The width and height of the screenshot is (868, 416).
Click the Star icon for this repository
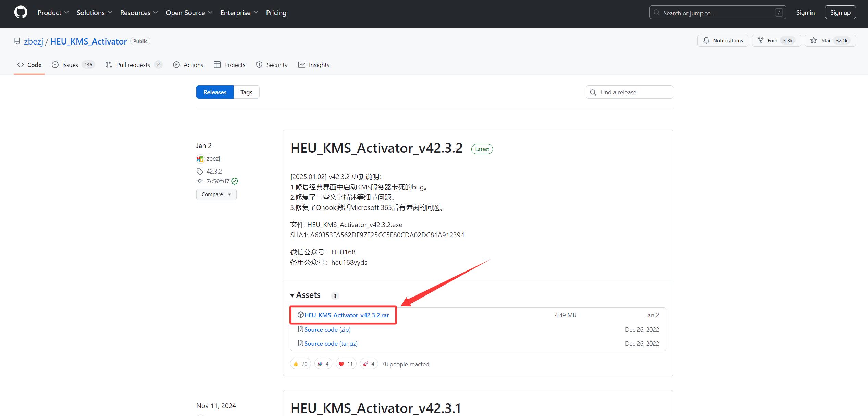point(814,40)
